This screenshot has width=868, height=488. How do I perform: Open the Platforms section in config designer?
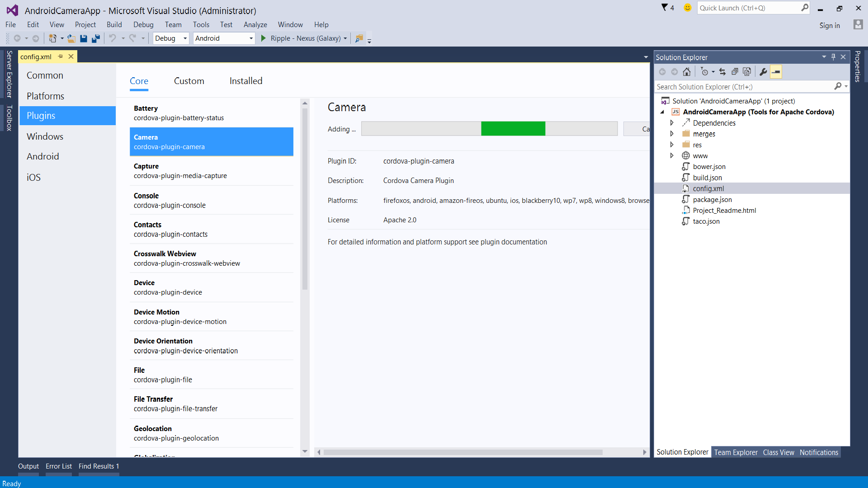[67, 96]
